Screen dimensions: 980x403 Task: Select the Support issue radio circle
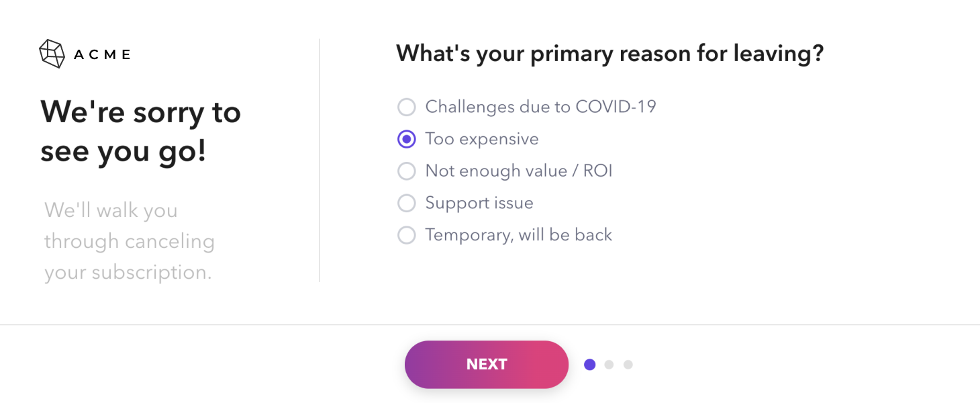(407, 203)
